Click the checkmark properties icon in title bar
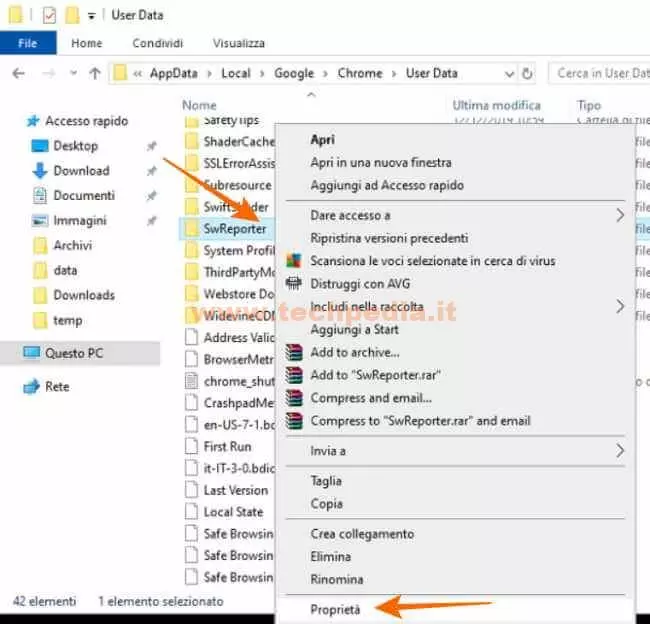Image resolution: width=650 pixels, height=624 pixels. [49, 15]
